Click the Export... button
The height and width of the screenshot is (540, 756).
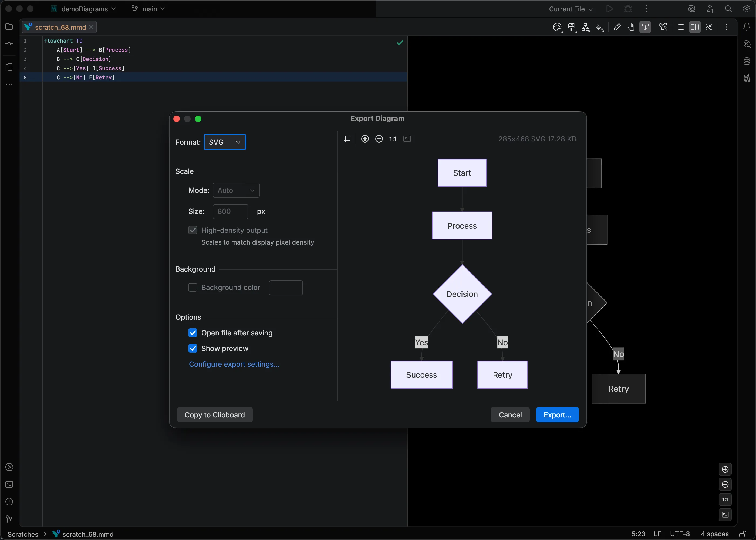[x=557, y=415]
